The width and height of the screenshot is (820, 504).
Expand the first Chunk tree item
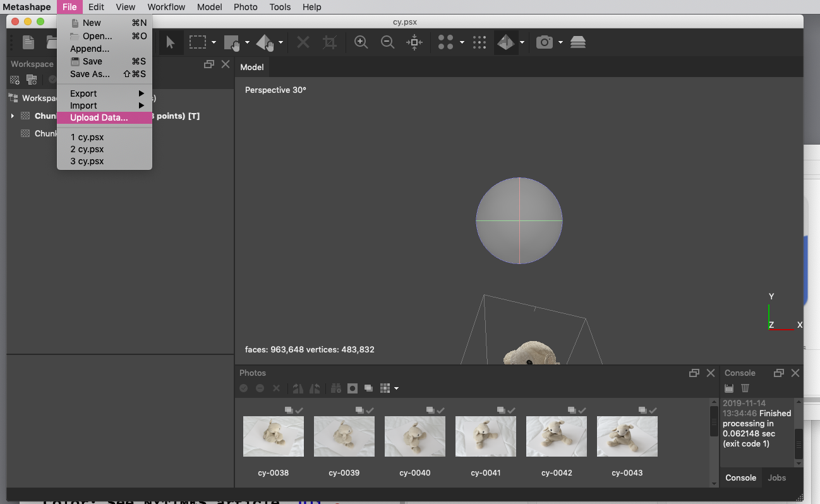pyautogui.click(x=13, y=116)
